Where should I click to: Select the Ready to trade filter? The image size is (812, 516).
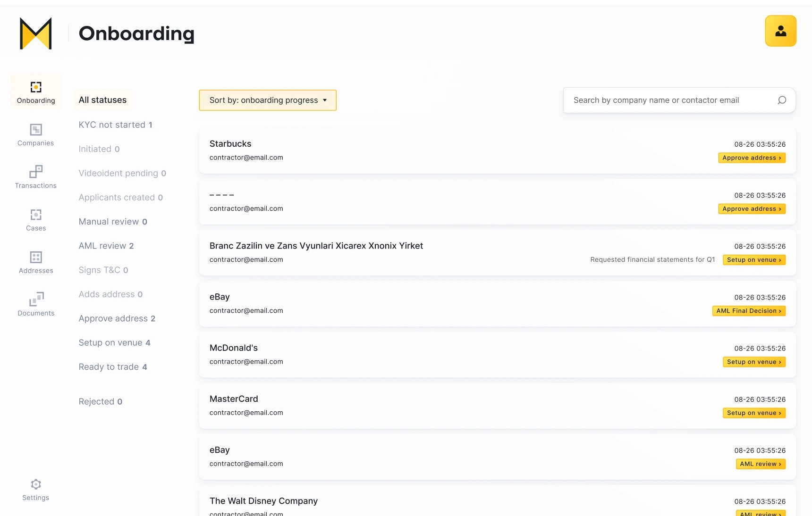(x=112, y=367)
